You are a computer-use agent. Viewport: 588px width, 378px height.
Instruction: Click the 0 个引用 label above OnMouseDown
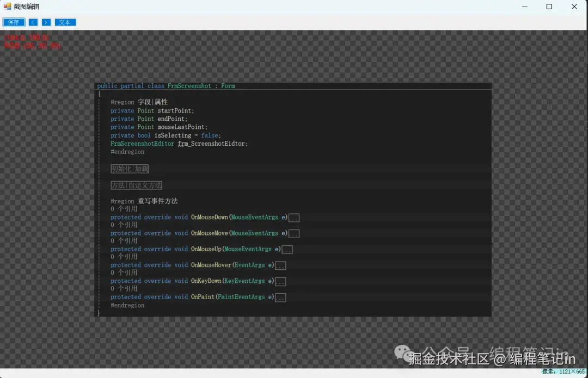tap(124, 209)
